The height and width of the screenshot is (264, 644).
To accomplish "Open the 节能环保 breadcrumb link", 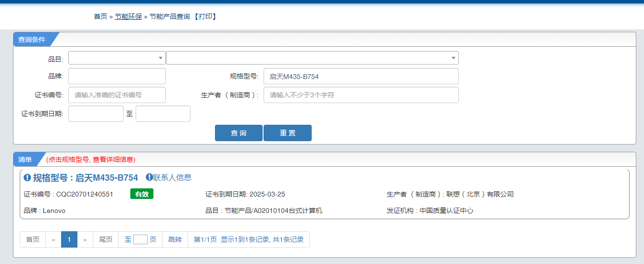I will pyautogui.click(x=128, y=16).
